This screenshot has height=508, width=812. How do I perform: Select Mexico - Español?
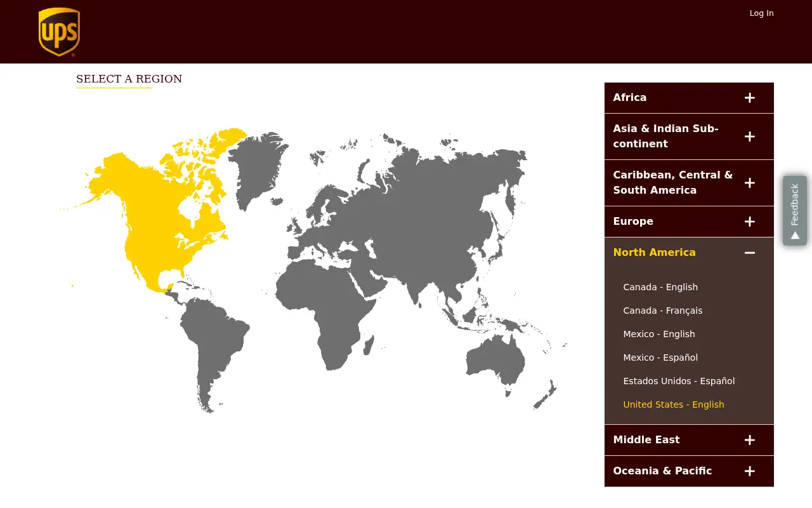tap(660, 358)
